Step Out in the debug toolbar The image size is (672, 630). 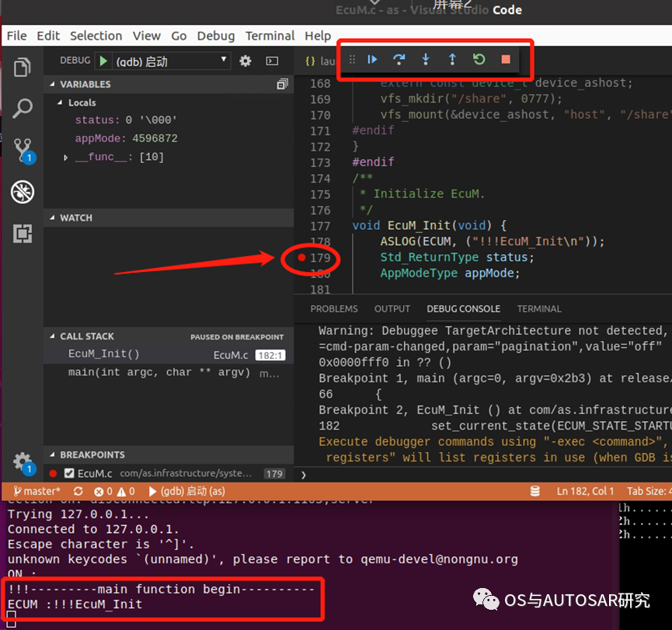(x=452, y=59)
